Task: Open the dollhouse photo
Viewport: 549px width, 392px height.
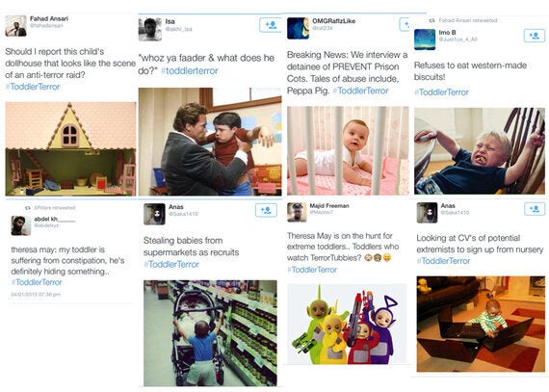Action: pyautogui.click(x=70, y=148)
